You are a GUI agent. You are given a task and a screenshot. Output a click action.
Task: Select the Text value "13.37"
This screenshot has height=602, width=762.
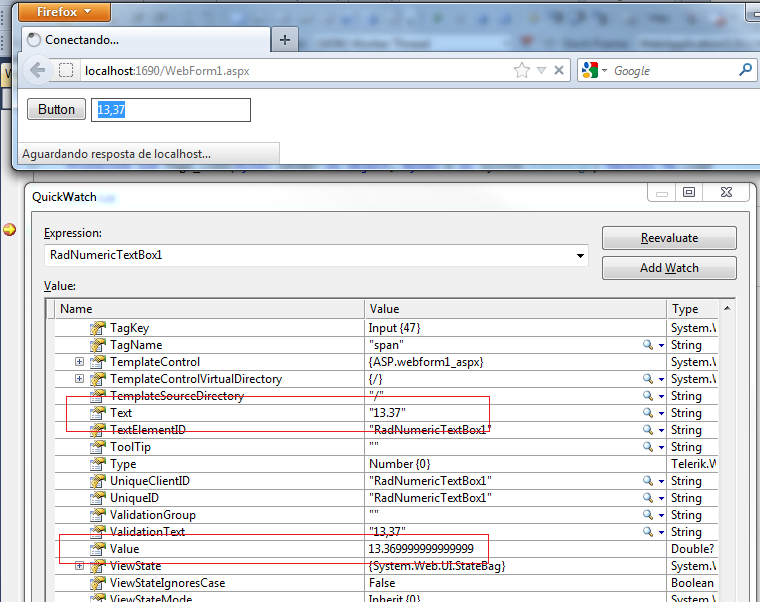(x=387, y=413)
